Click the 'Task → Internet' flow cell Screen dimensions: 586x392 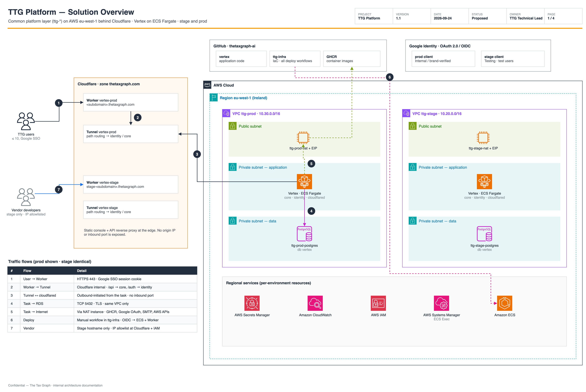47,312
